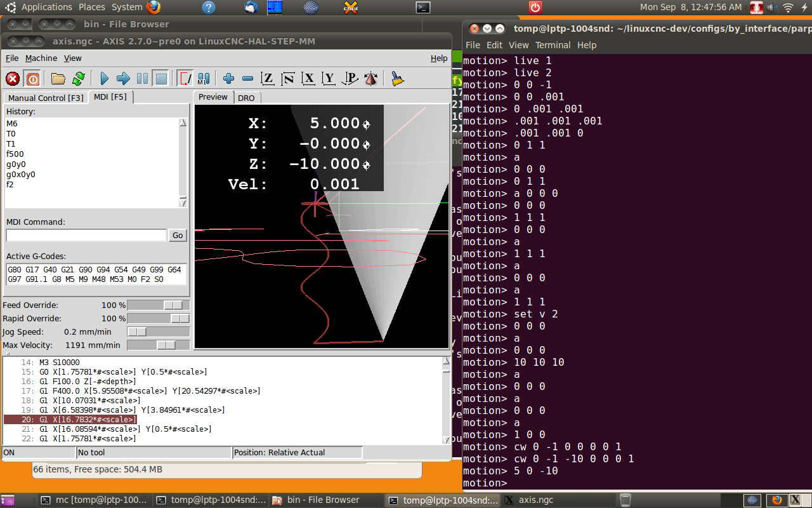Image resolution: width=812 pixels, height=508 pixels.
Task: Clear live plot with brush icon
Action: point(397,79)
